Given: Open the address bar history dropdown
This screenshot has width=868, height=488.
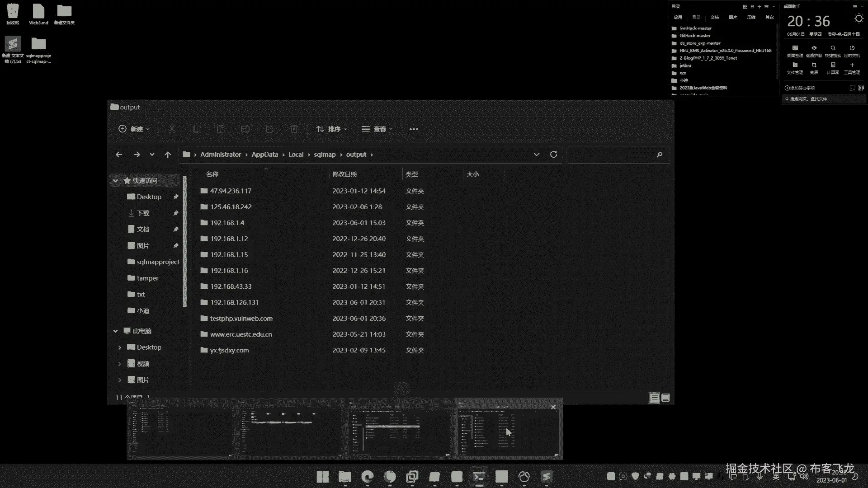Looking at the screenshot, I should [536, 155].
